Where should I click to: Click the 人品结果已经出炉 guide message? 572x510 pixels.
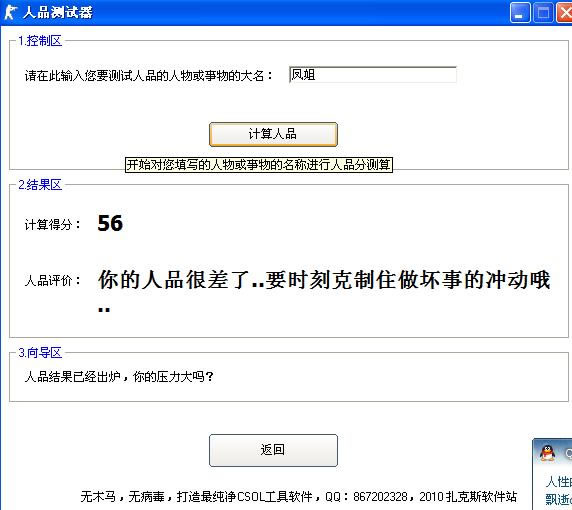119,377
